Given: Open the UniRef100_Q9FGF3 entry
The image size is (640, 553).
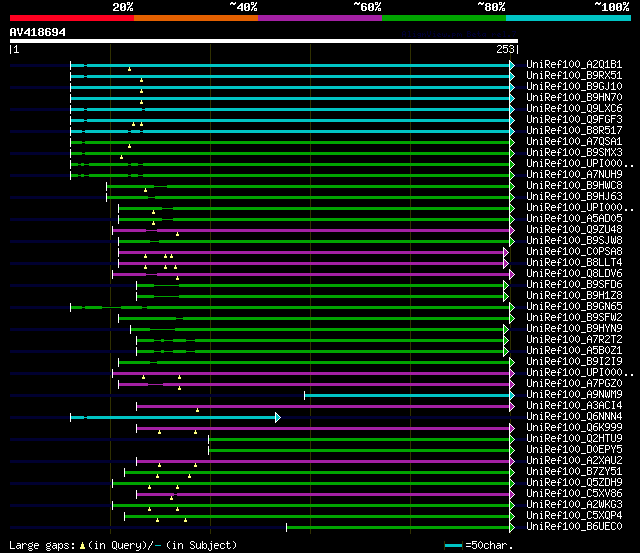Looking at the screenshot, I should (574, 120).
